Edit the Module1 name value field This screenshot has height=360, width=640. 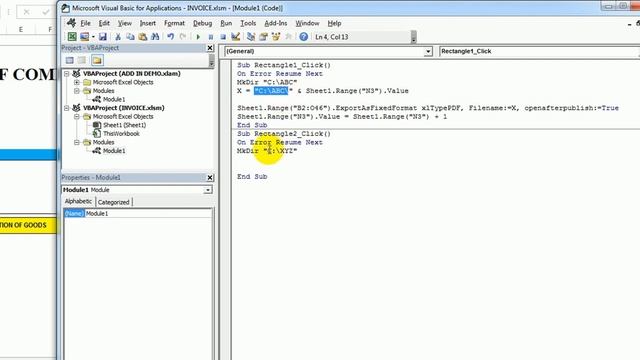click(149, 213)
